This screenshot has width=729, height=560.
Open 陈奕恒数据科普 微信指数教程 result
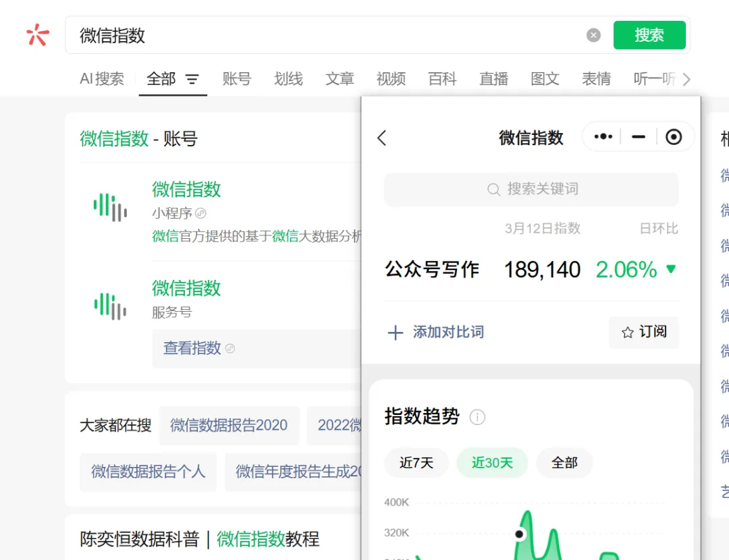coord(199,539)
